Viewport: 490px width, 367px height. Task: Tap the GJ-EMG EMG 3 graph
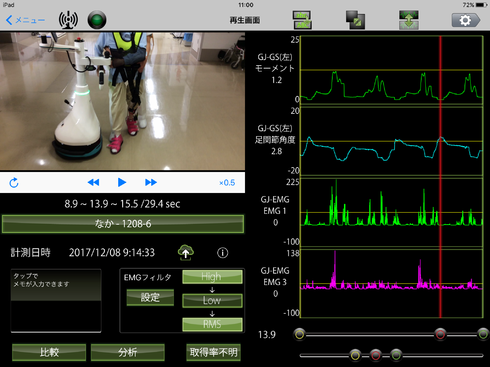coord(392,283)
